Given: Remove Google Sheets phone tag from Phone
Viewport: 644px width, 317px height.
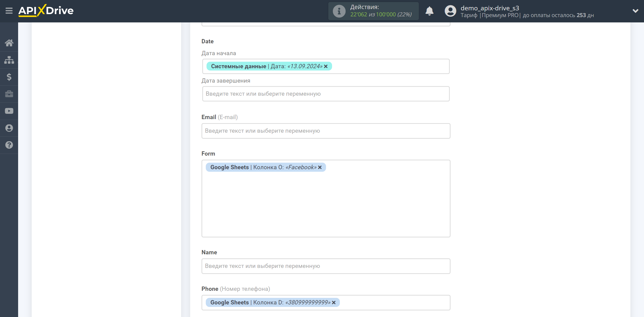Looking at the screenshot, I should pyautogui.click(x=335, y=303).
